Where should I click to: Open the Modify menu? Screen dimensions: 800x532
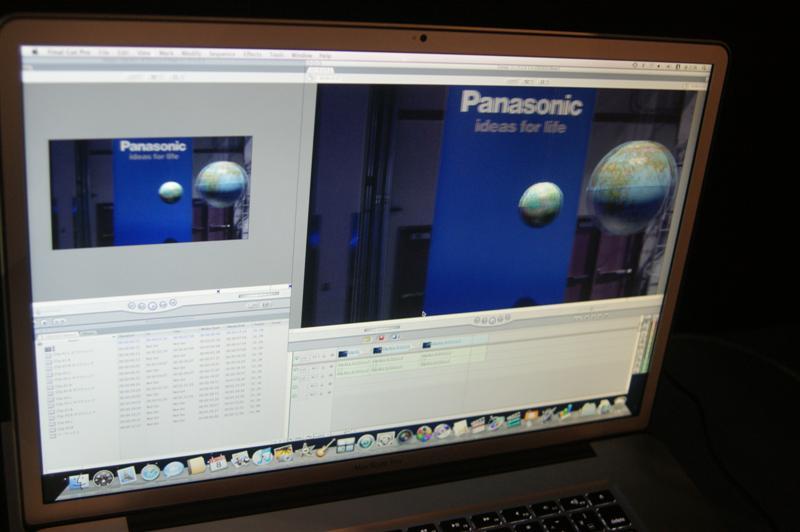[x=191, y=54]
